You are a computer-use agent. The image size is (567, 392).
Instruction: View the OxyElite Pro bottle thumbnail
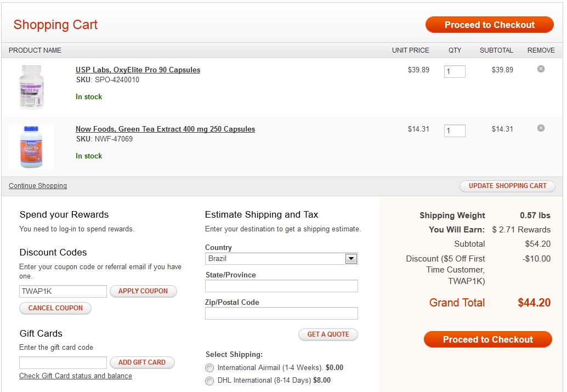coord(31,87)
